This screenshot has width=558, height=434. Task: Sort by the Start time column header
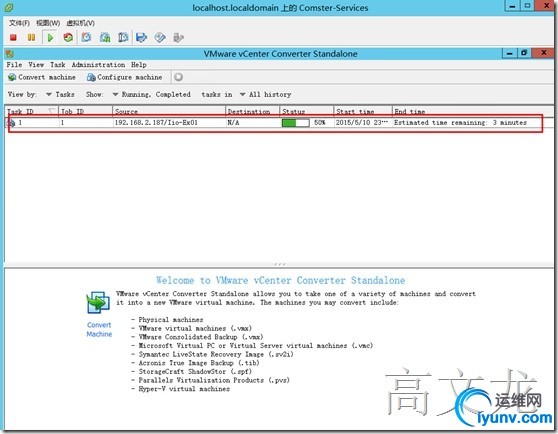(363, 111)
